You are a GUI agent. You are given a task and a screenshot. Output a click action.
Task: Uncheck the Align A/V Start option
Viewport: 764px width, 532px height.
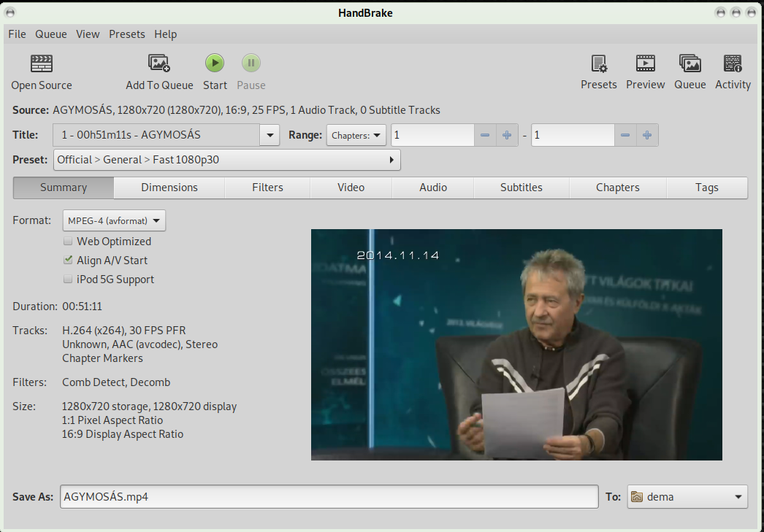(68, 261)
